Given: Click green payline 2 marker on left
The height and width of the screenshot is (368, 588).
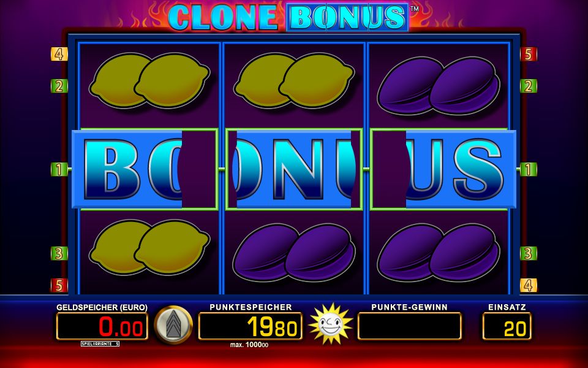Looking at the screenshot, I should [x=59, y=86].
